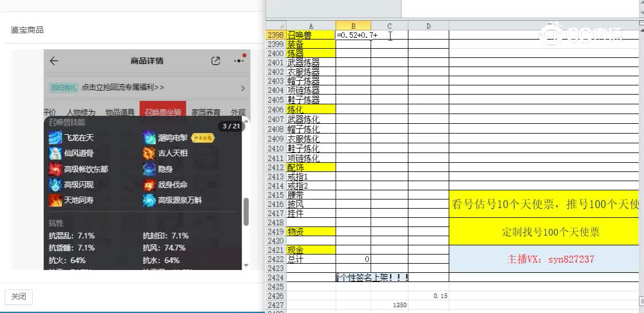Viewport: 644px width, 313px height.
Task: Click the 项链炼器 cell
Action: pyautogui.click(x=311, y=90)
